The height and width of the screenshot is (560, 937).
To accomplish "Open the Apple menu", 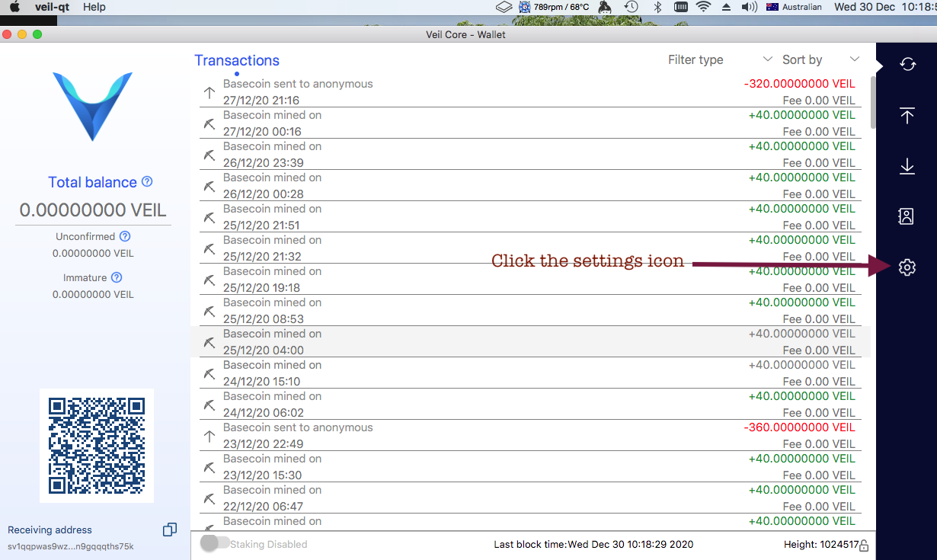I will (14, 7).
